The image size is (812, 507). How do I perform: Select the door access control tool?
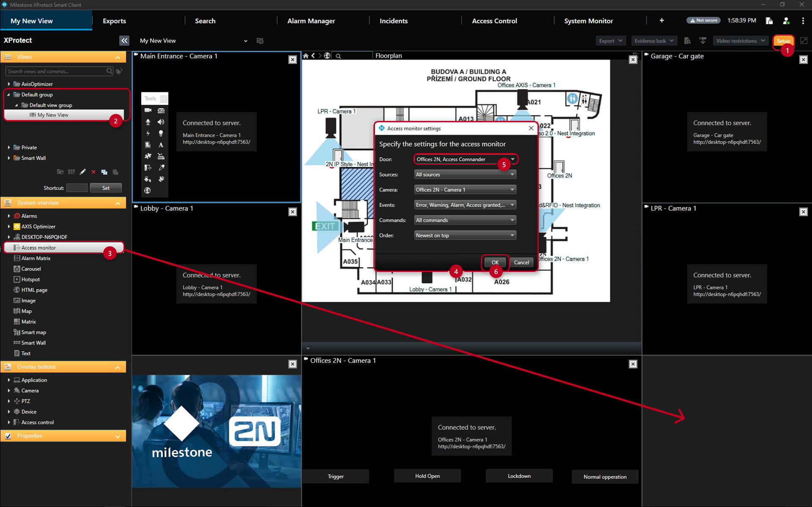tap(148, 167)
